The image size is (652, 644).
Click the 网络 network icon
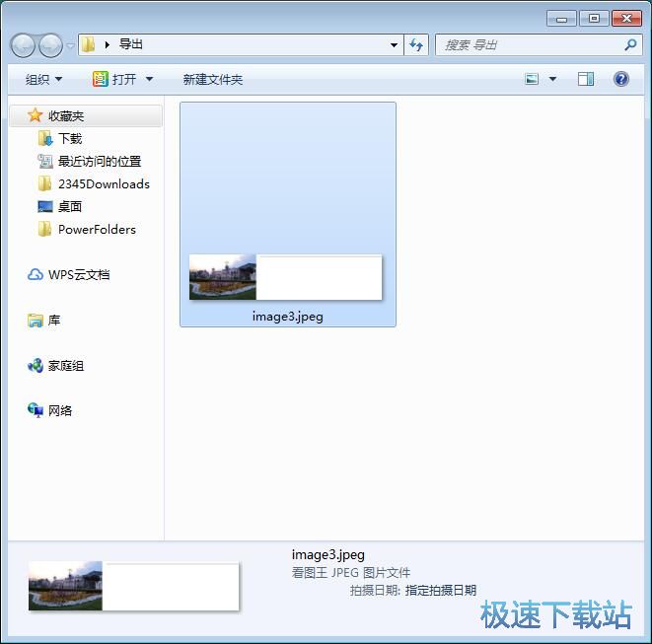35,410
